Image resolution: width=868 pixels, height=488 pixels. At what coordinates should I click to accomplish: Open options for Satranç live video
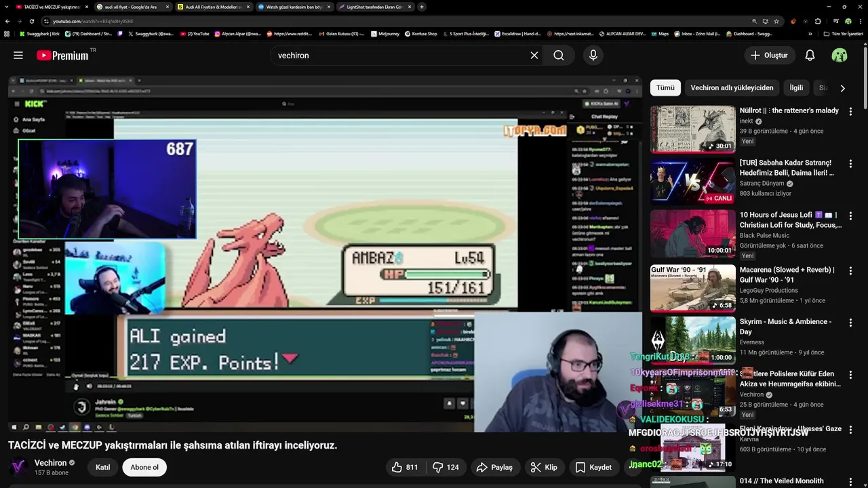point(850,163)
